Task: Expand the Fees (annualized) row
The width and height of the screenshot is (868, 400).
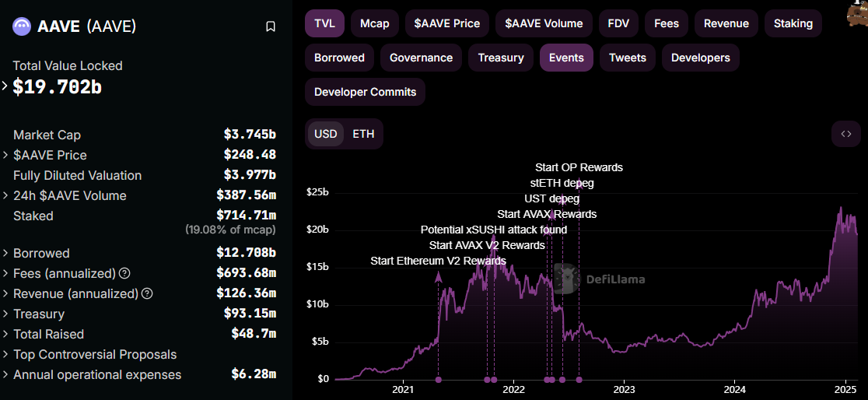Action: coord(5,273)
